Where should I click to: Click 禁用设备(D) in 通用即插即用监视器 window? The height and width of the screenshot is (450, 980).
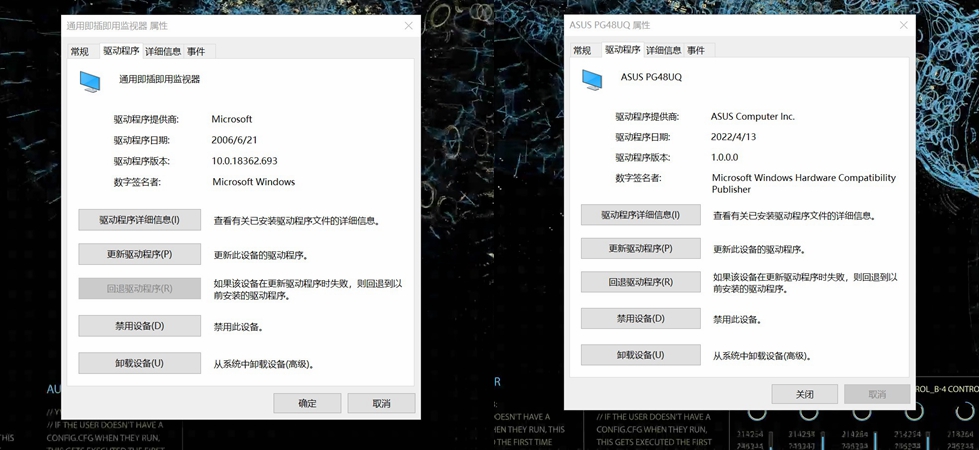(x=139, y=326)
